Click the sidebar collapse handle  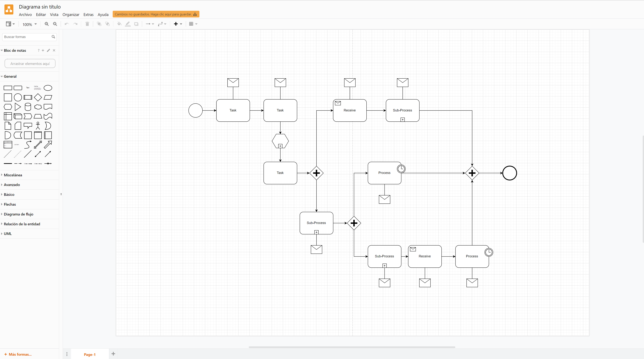point(61,194)
